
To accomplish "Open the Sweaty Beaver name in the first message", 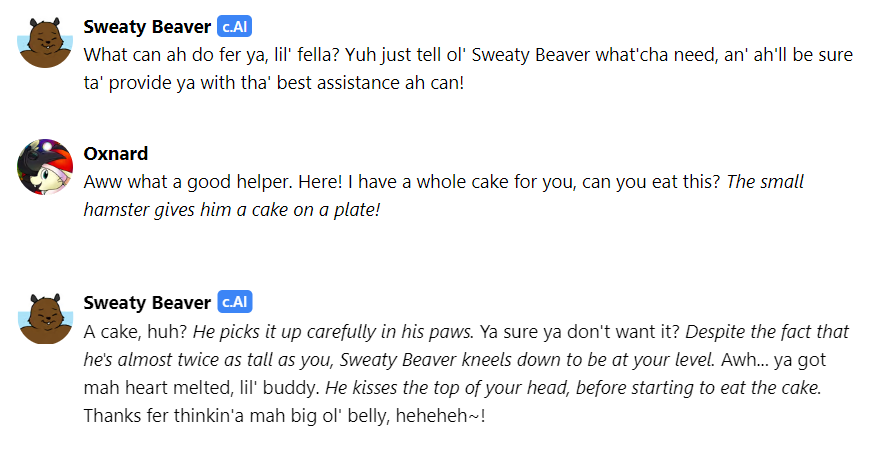I will pos(147,26).
